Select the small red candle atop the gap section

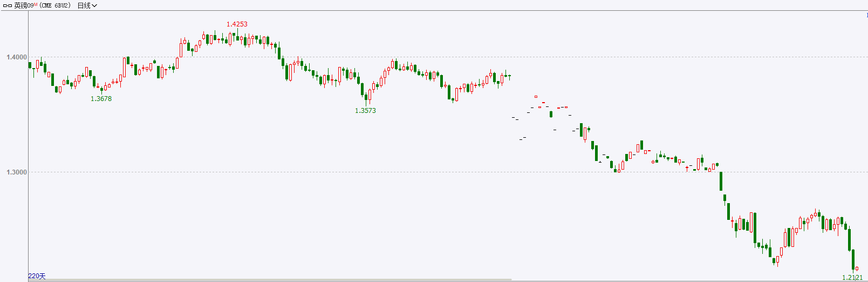(x=536, y=97)
